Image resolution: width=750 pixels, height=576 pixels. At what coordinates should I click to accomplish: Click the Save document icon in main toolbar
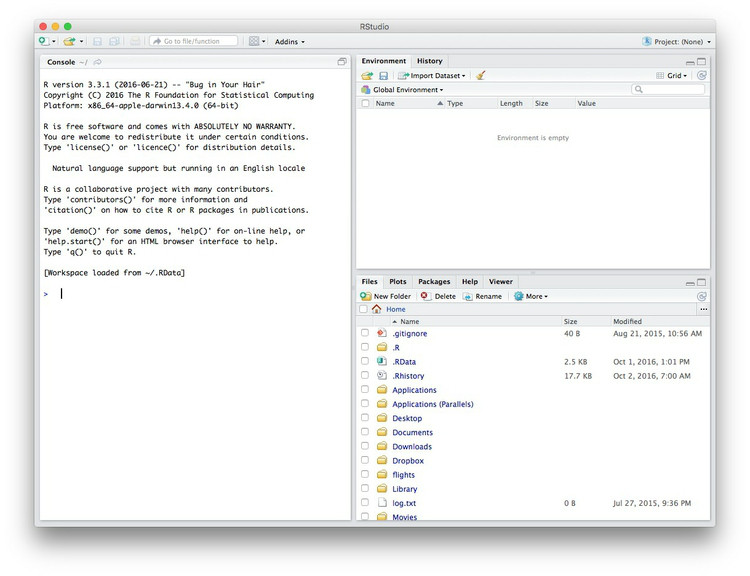(x=97, y=42)
